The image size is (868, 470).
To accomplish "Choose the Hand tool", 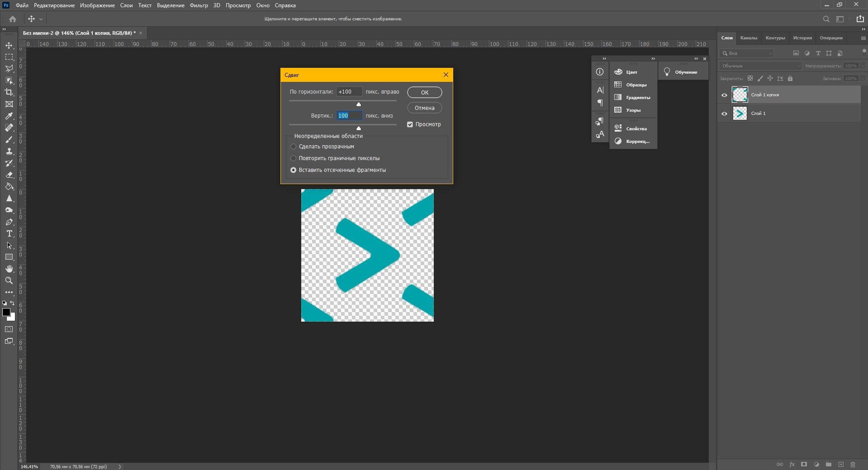I will (x=9, y=269).
